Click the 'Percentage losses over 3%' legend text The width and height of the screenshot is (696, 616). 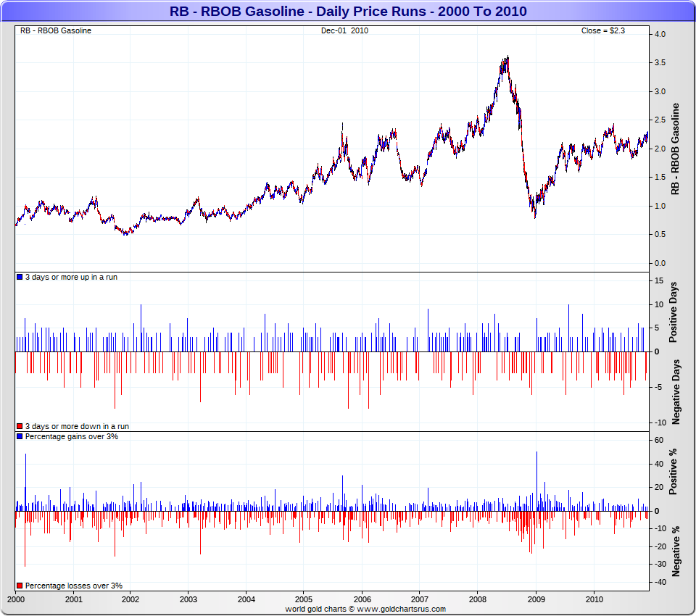74,586
